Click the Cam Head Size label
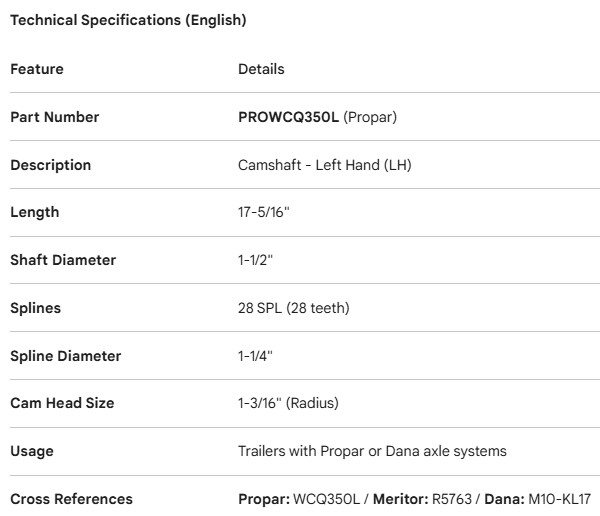The image size is (600, 516). pos(62,403)
